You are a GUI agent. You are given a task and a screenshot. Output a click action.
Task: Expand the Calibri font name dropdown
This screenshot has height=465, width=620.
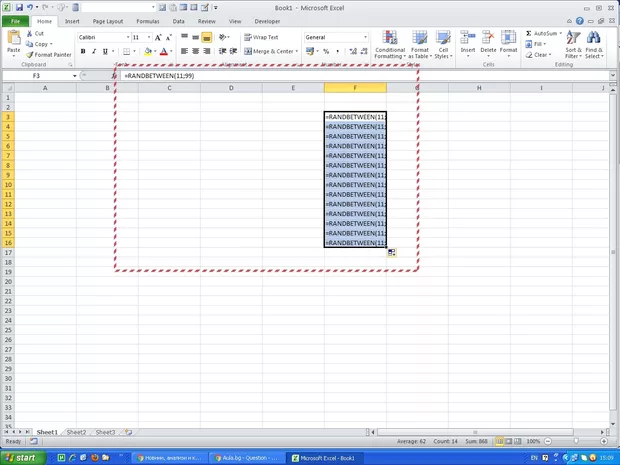[125, 37]
